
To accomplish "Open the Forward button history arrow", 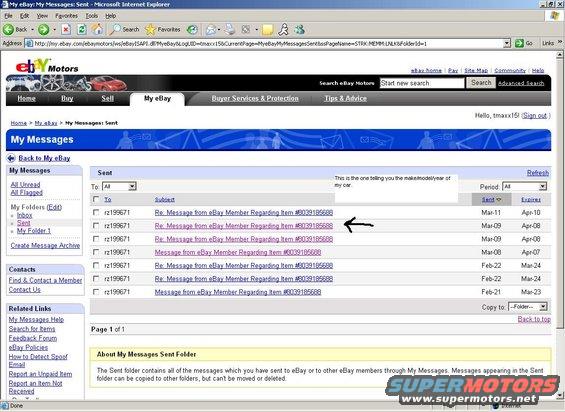I will 54,30.
